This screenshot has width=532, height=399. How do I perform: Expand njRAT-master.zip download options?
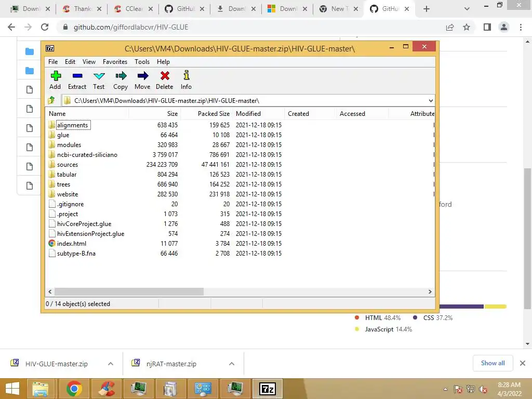pos(232,364)
